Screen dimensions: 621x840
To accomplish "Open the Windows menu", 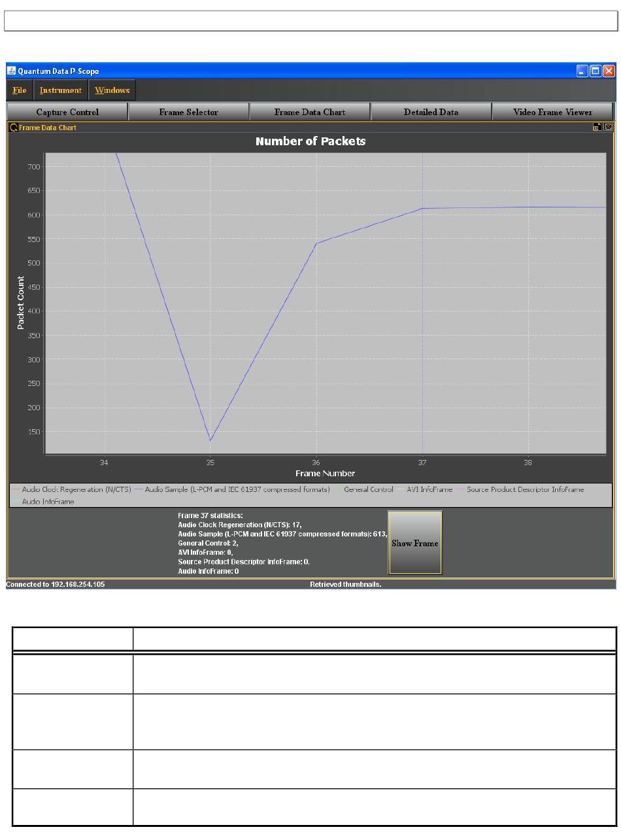I will point(112,90).
